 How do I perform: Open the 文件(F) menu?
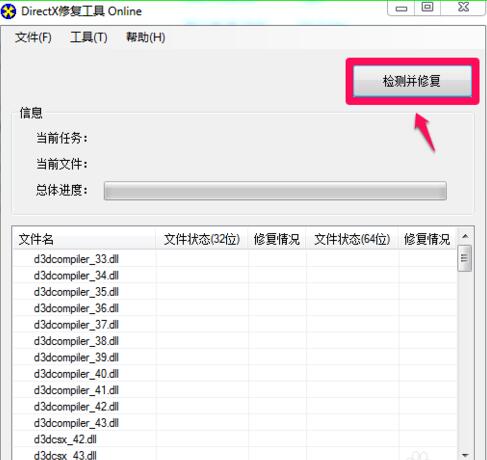[x=33, y=37]
